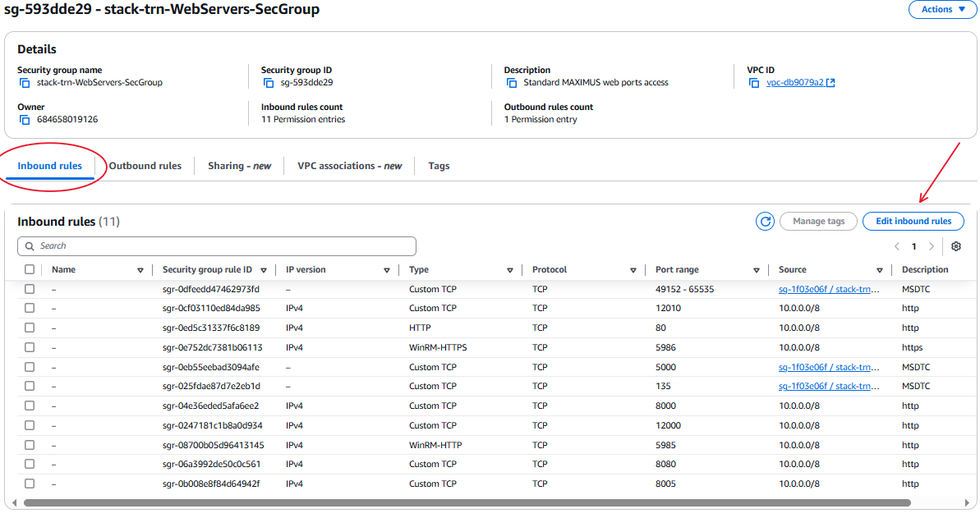This screenshot has height=518, width=980.
Task: Select all inbound rules header checkbox
Action: click(30, 269)
